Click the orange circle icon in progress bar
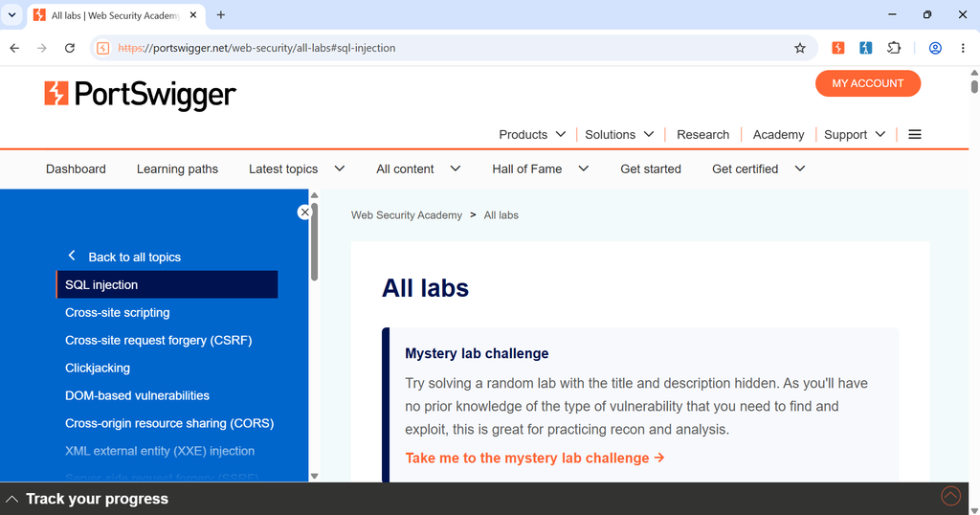This screenshot has height=515, width=980. 950,496
